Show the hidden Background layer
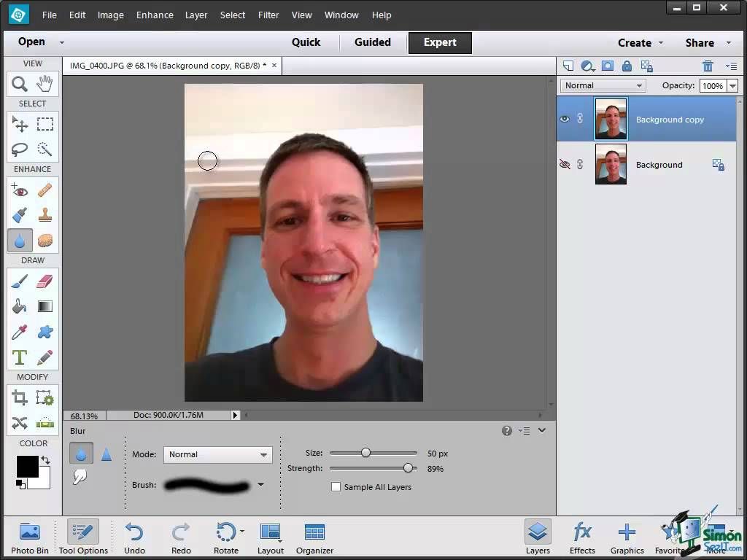The height and width of the screenshot is (560, 747). (564, 165)
